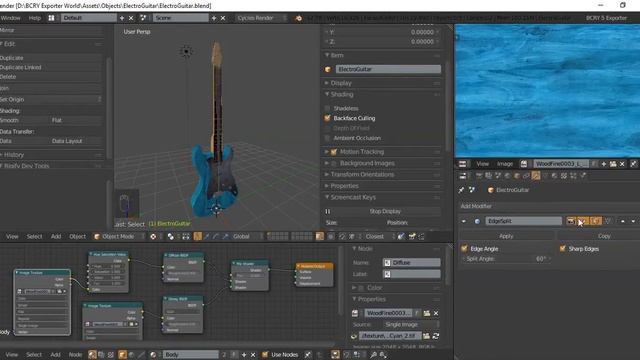The height and width of the screenshot is (360, 640).
Task: Add a new image in the image editor header
Action: pyautogui.click(x=604, y=164)
